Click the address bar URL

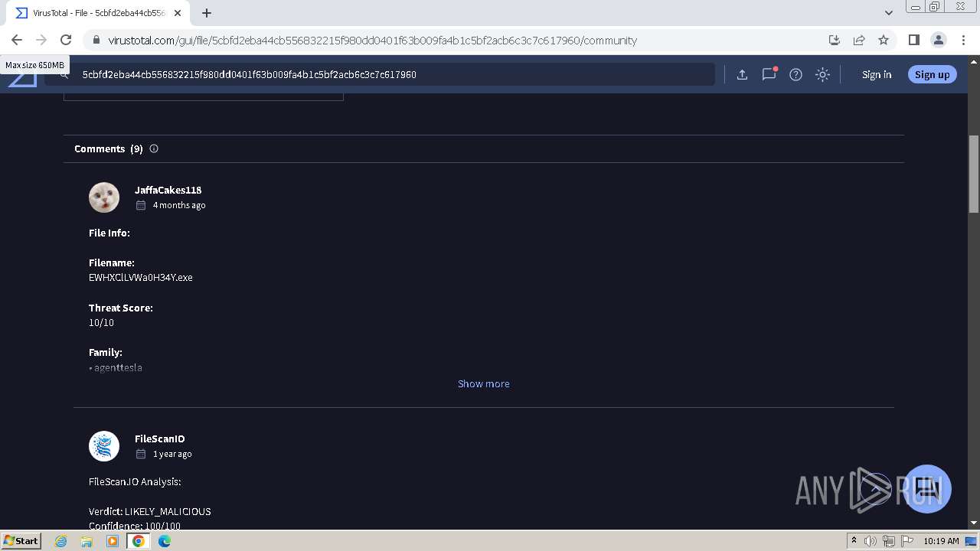pyautogui.click(x=372, y=41)
